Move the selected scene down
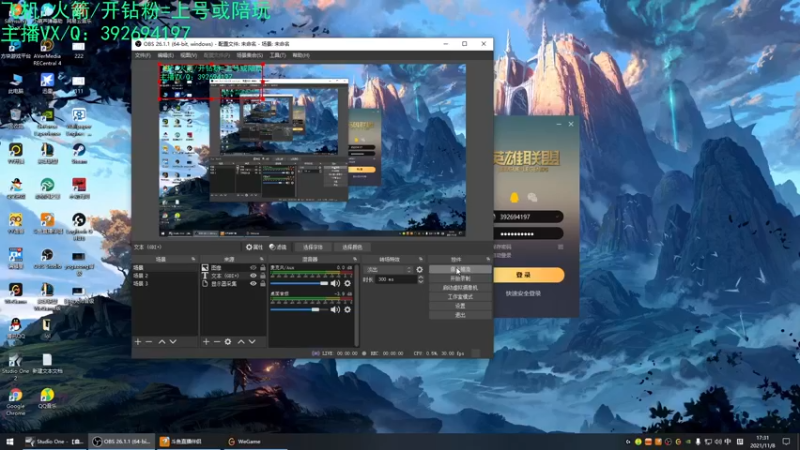Viewport: 800px width, 450px height. tap(173, 341)
